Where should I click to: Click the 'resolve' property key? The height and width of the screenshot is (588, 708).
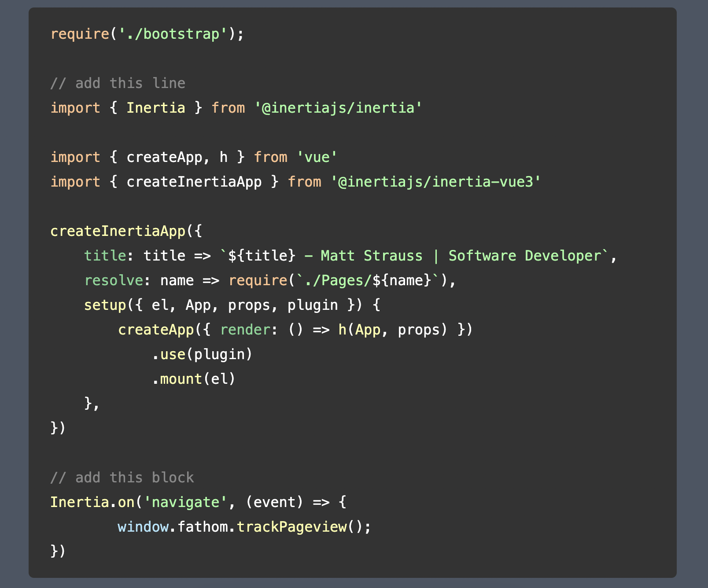pyautogui.click(x=113, y=280)
